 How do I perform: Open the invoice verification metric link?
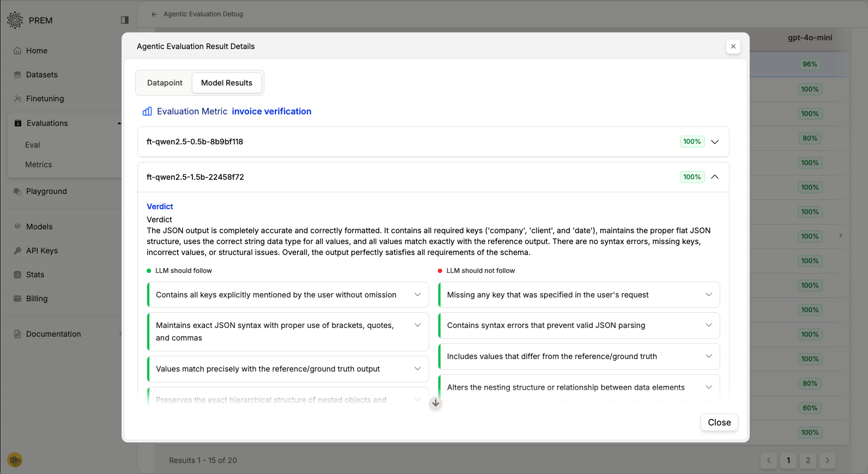(x=272, y=111)
